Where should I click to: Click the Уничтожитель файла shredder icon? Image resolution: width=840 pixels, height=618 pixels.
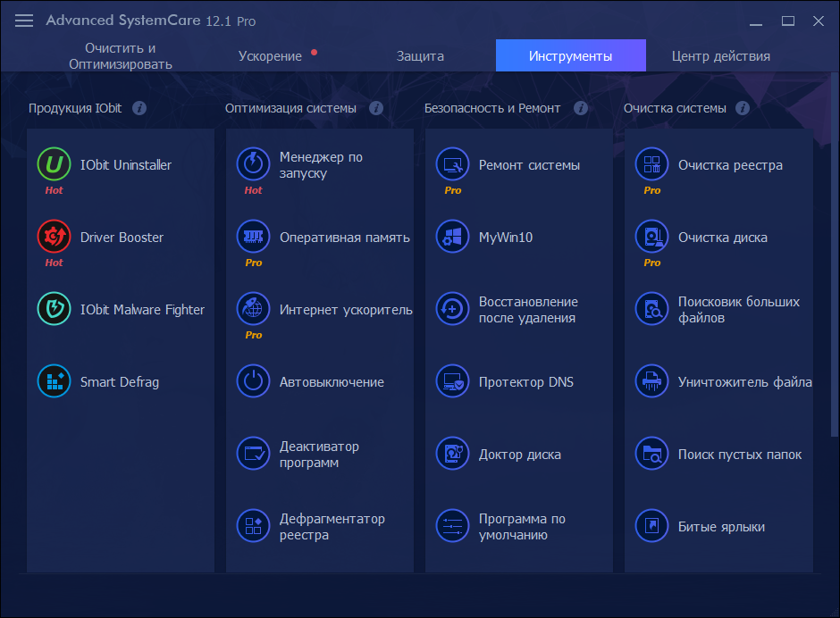[x=652, y=380]
